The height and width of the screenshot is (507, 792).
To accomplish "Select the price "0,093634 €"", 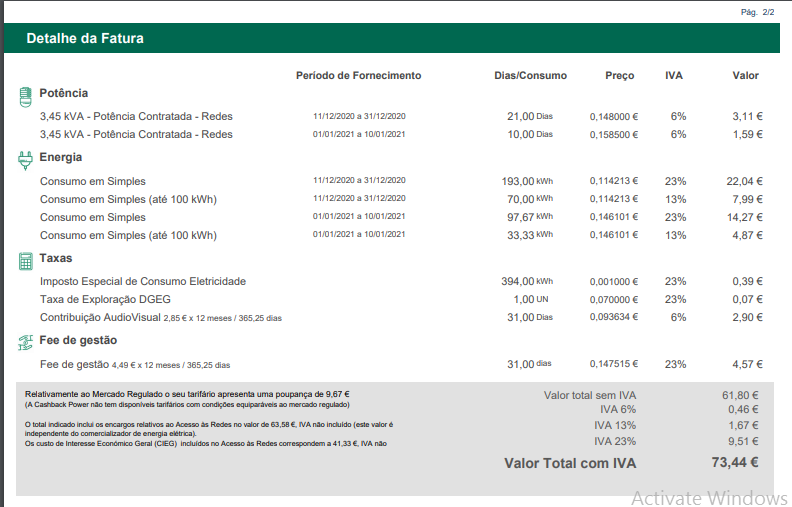I will (614, 317).
